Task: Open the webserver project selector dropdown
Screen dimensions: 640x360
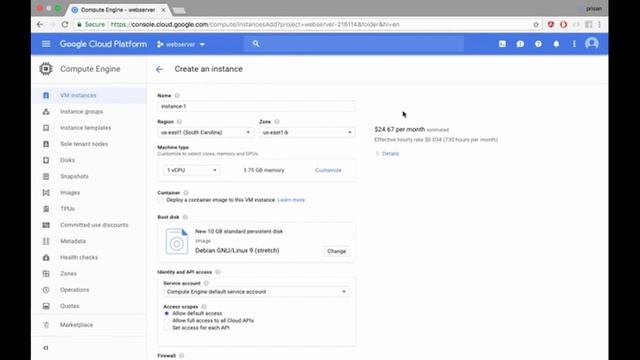Action: point(181,44)
